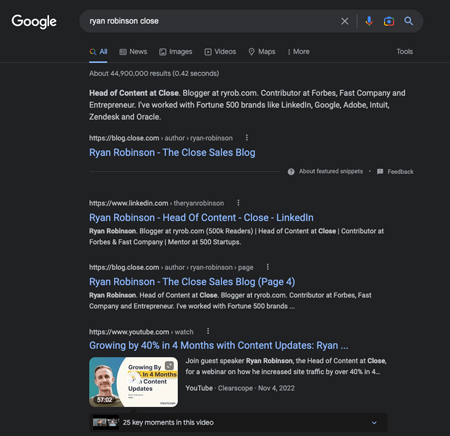Open the Tools options
The width and height of the screenshot is (450, 436).
(x=405, y=52)
